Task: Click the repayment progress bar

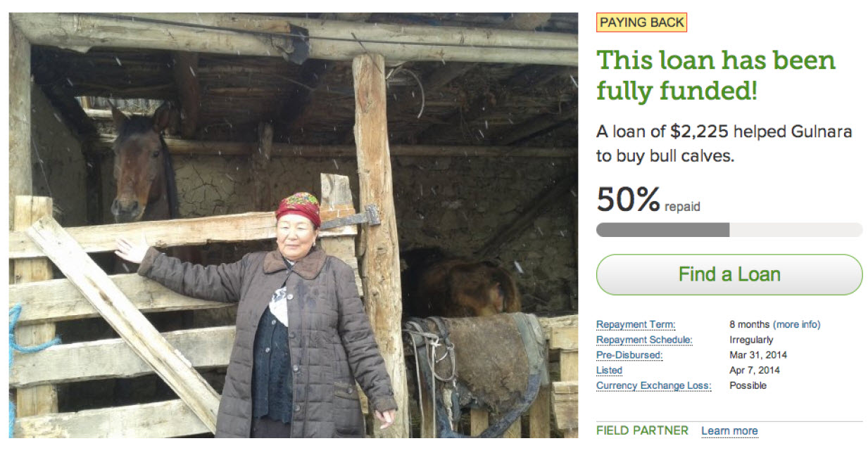Action: pos(729,230)
